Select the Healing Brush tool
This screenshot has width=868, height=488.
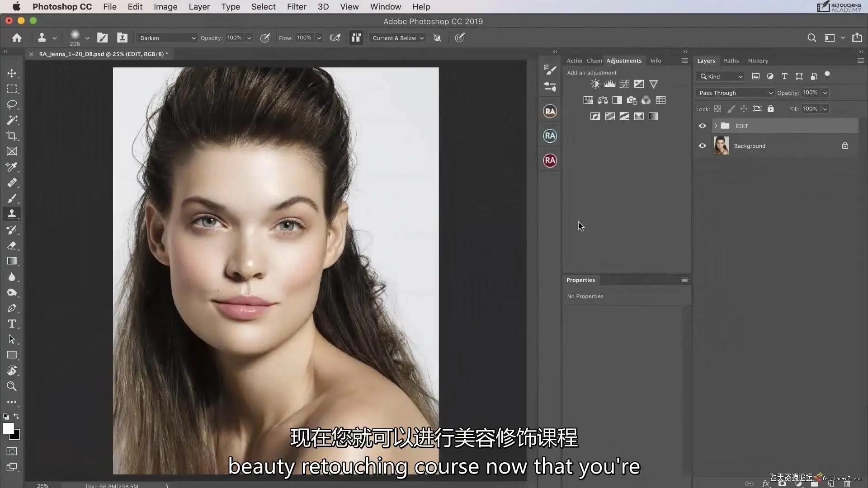(x=12, y=183)
